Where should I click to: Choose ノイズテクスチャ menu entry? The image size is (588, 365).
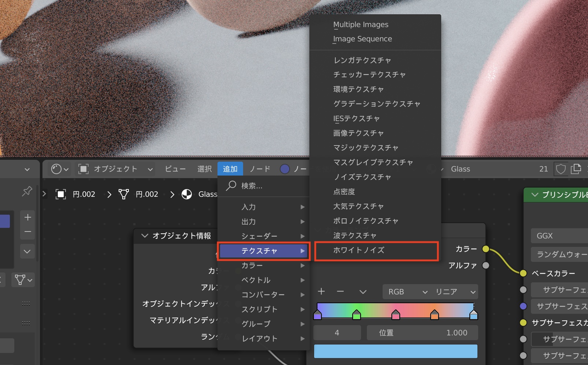tap(362, 177)
